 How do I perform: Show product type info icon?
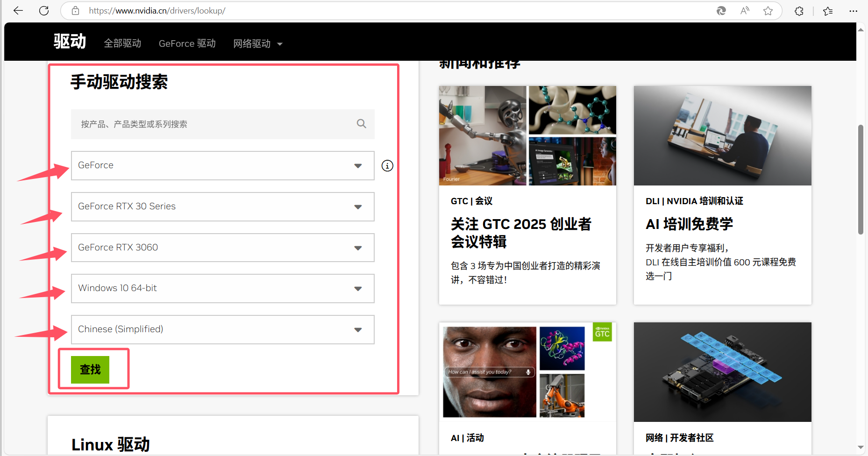coord(387,165)
